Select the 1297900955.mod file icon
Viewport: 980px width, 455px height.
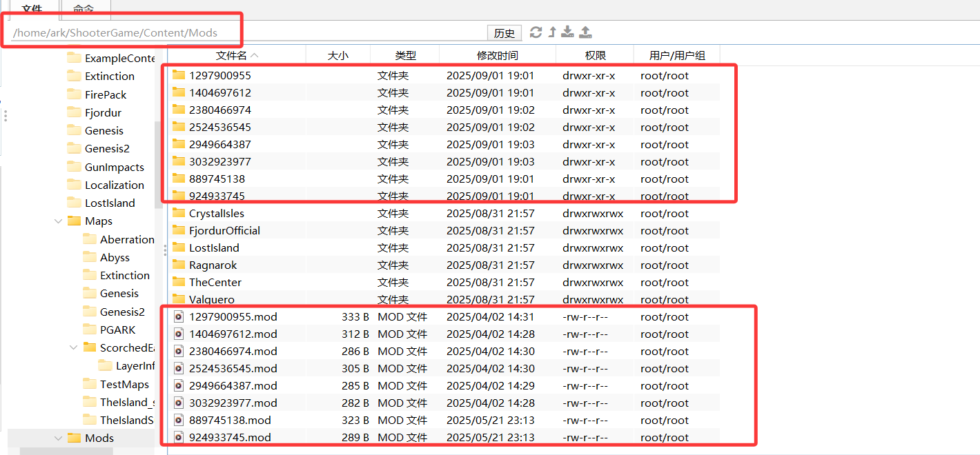click(x=179, y=317)
